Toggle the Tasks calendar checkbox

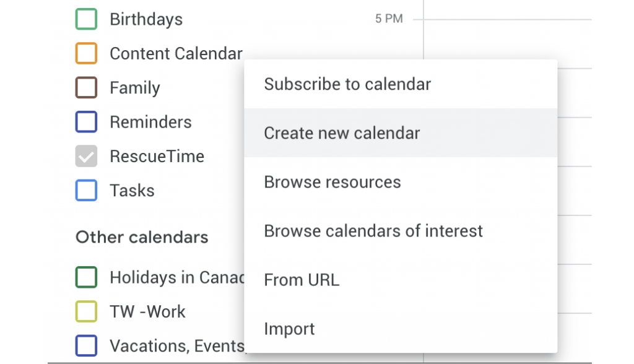click(x=86, y=191)
